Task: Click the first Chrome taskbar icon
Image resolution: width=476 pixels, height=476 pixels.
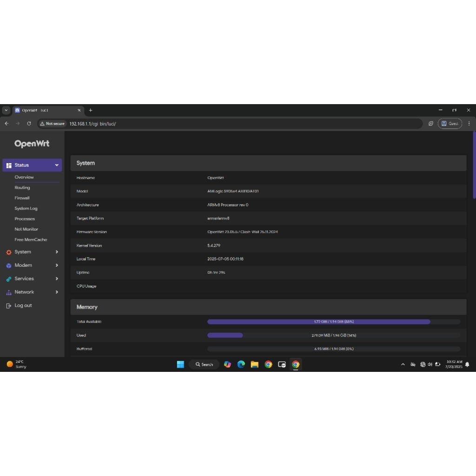Action: [x=268, y=364]
